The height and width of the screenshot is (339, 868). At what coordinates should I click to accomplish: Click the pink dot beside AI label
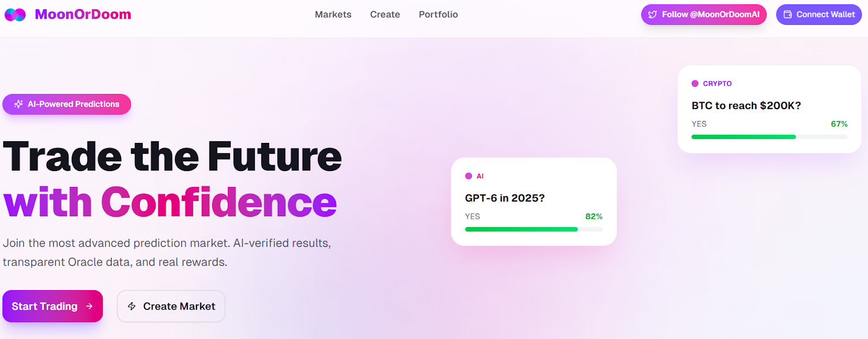click(469, 176)
